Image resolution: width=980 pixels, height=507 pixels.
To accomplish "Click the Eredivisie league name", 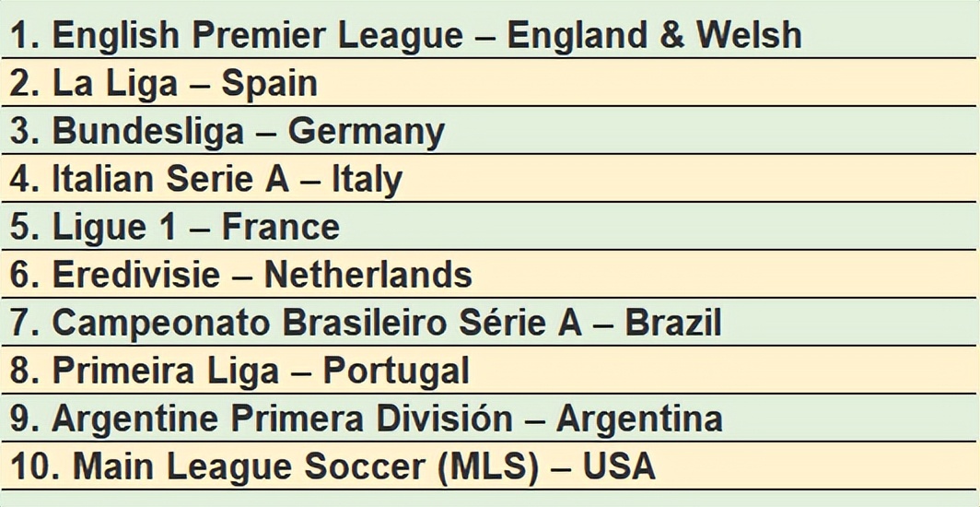I will (x=136, y=276).
